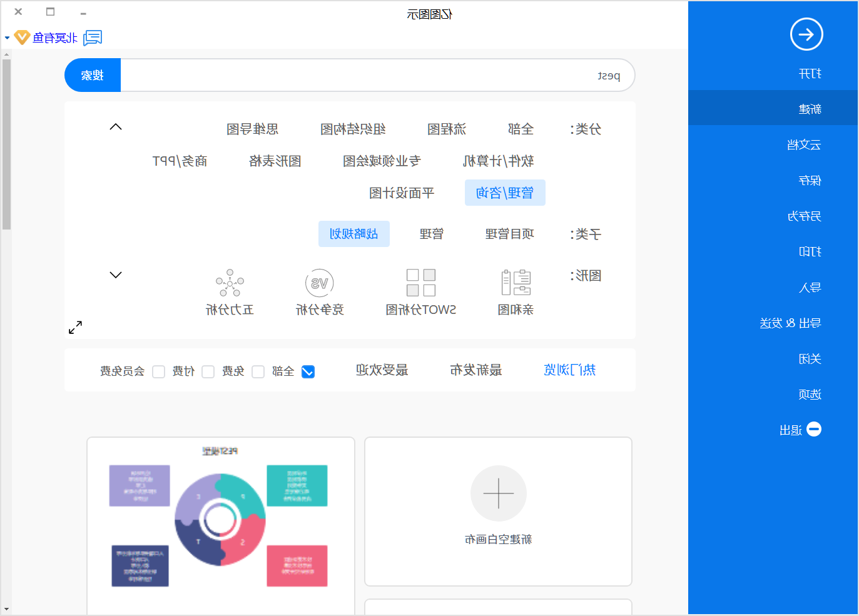
Task: Select the highlighted 管理/咨询 category
Action: pos(505,193)
